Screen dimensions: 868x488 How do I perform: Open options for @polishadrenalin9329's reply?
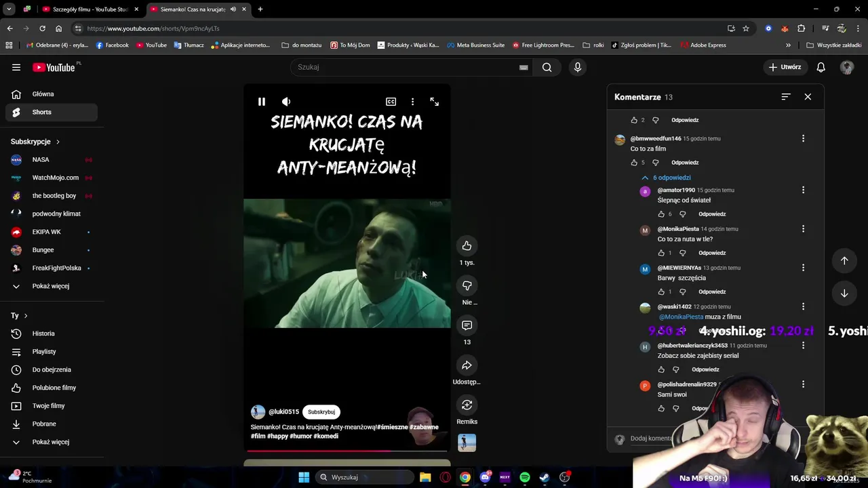pyautogui.click(x=803, y=384)
